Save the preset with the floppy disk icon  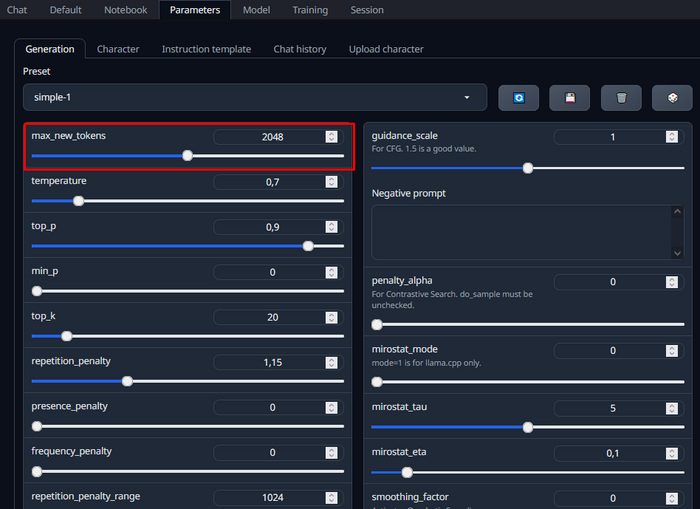pos(570,98)
